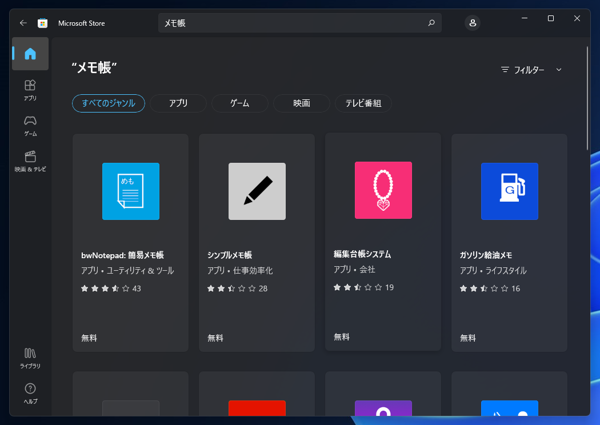
Task: Click the シンプルメモ帳 pencil app icon
Action: (x=257, y=191)
